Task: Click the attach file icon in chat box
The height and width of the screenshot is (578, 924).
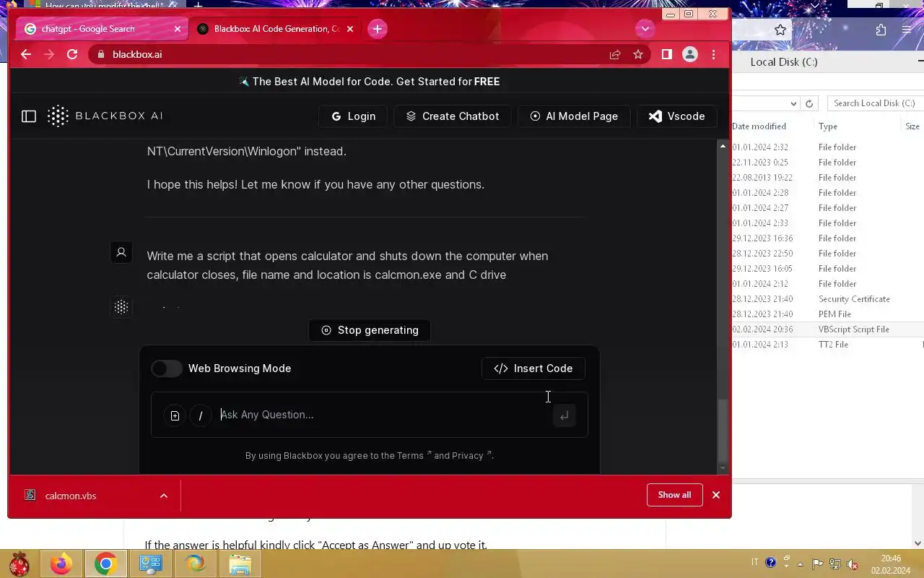Action: click(175, 415)
